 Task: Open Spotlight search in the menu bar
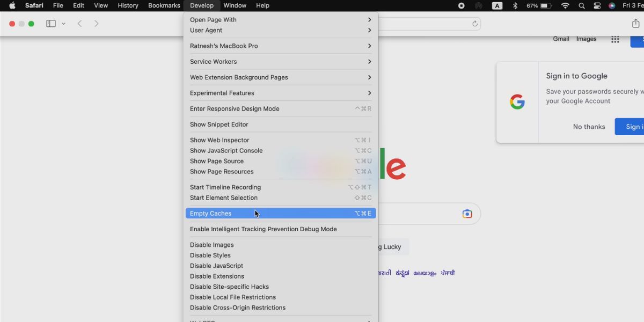tap(582, 5)
